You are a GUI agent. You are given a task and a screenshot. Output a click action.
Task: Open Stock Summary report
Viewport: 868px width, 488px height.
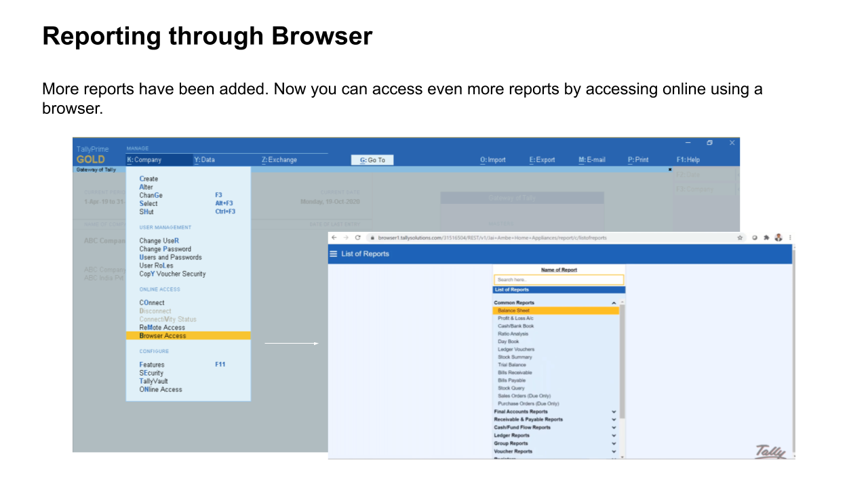tap(515, 357)
